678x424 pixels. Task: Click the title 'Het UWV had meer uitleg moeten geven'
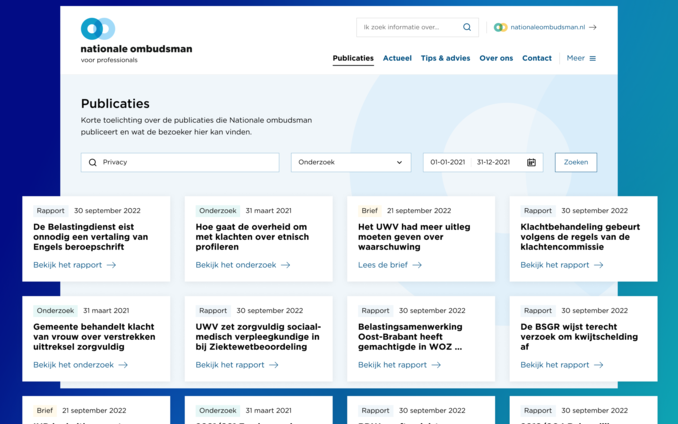click(414, 237)
